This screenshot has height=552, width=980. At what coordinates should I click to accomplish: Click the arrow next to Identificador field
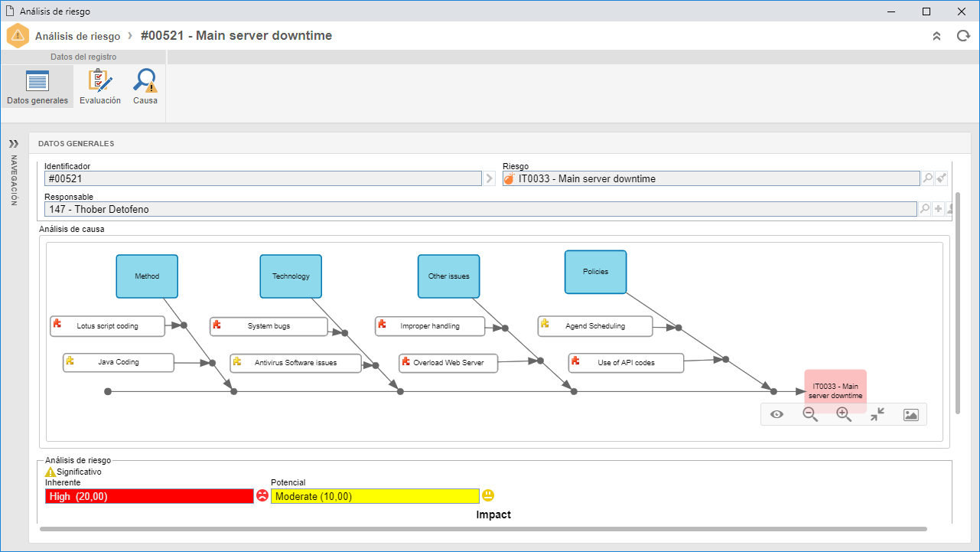pyautogui.click(x=490, y=178)
